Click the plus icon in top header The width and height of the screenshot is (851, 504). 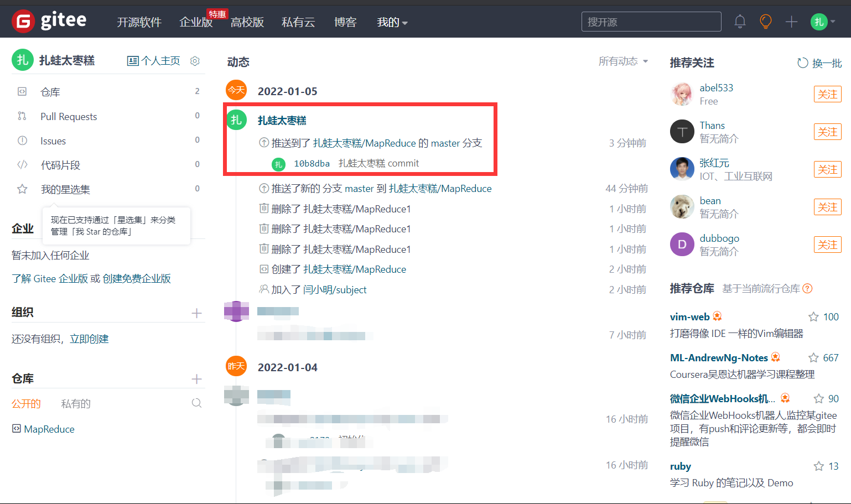click(x=791, y=22)
